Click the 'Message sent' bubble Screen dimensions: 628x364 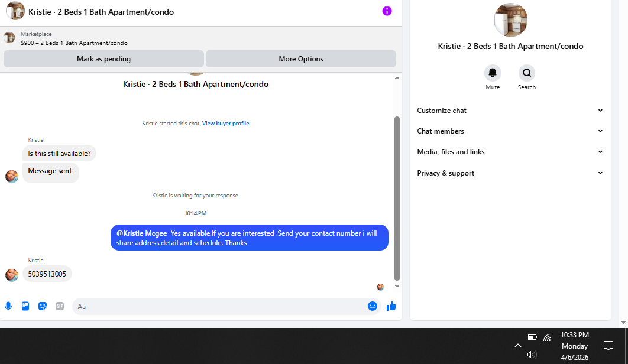[50, 173]
